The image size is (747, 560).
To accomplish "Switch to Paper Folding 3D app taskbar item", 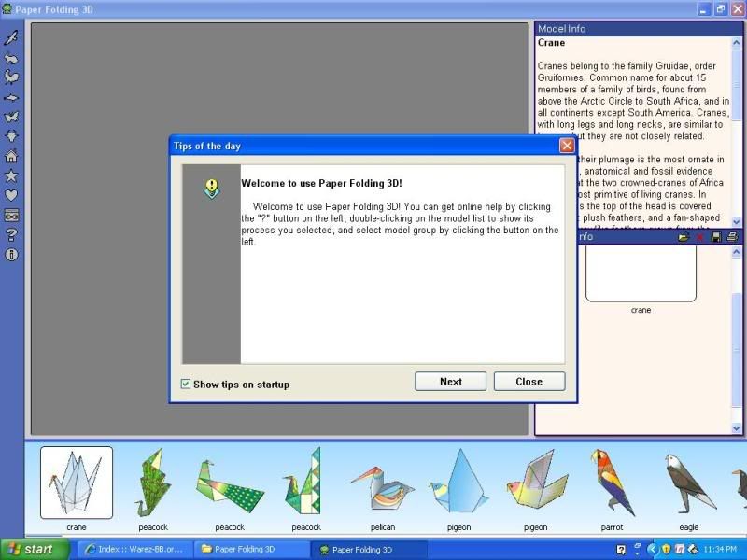I will [369, 550].
